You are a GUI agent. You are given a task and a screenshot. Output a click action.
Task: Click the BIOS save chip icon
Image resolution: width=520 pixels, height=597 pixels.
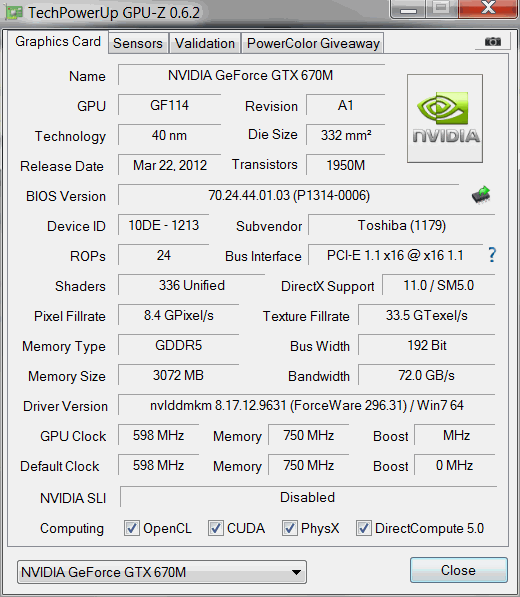481,195
